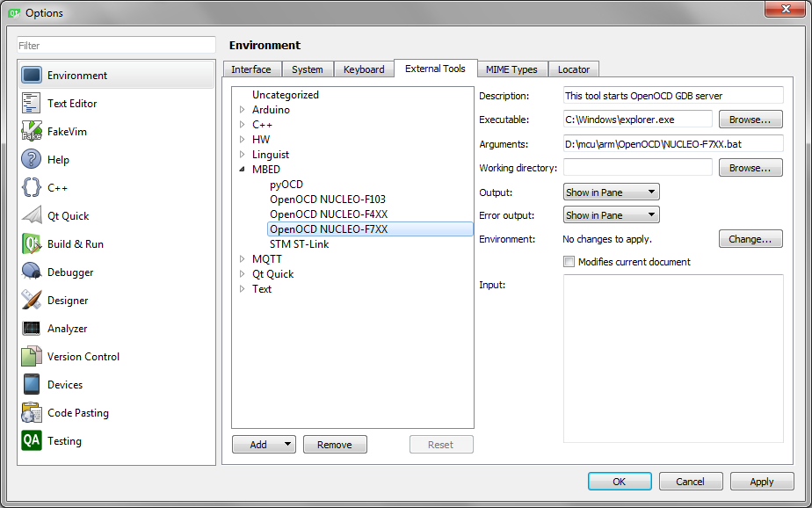Enable Modifies current document
The height and width of the screenshot is (508, 812).
click(x=569, y=261)
